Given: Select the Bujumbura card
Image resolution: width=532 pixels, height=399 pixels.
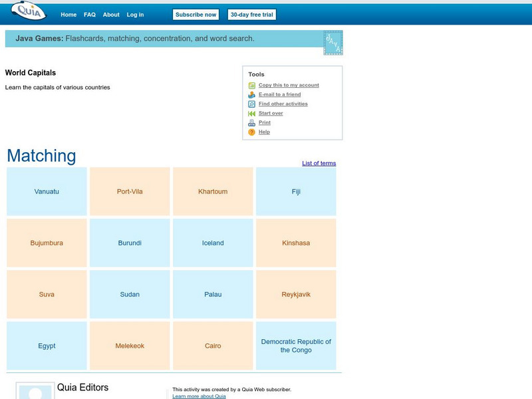Looking at the screenshot, I should [47, 243].
